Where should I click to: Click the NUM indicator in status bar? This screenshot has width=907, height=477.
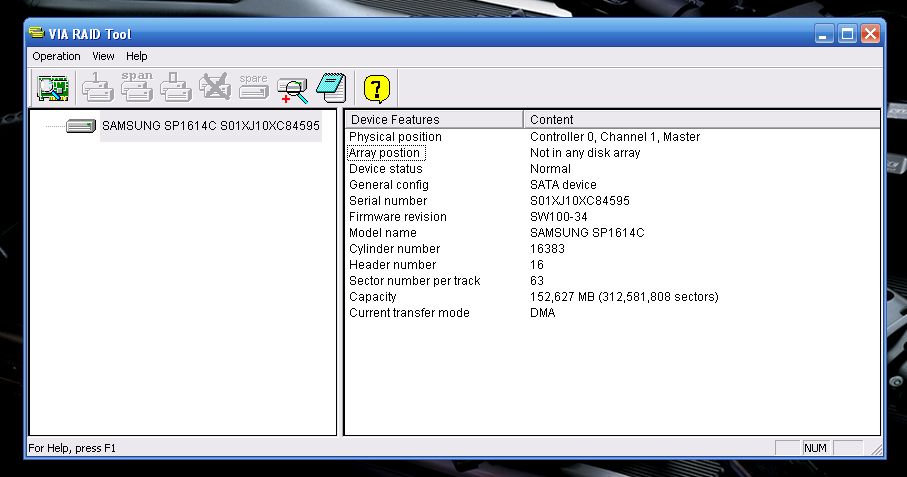(x=815, y=448)
